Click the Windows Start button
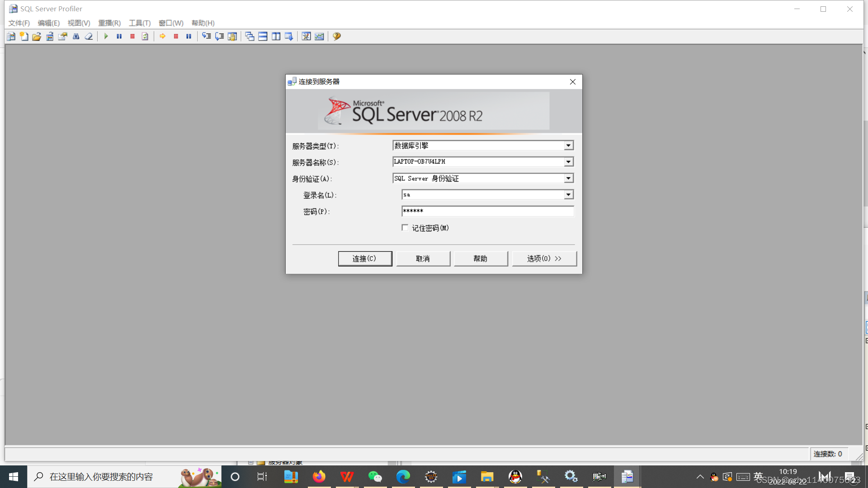 pos(14,477)
